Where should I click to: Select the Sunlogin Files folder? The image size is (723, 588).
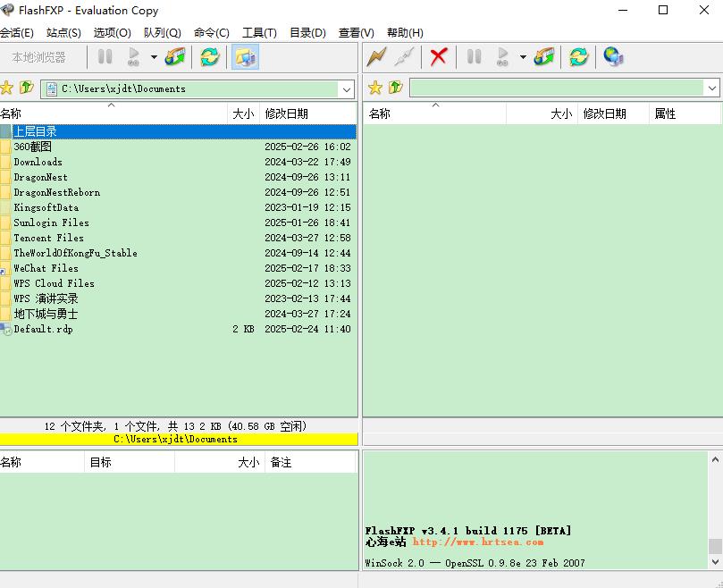[x=179, y=223]
